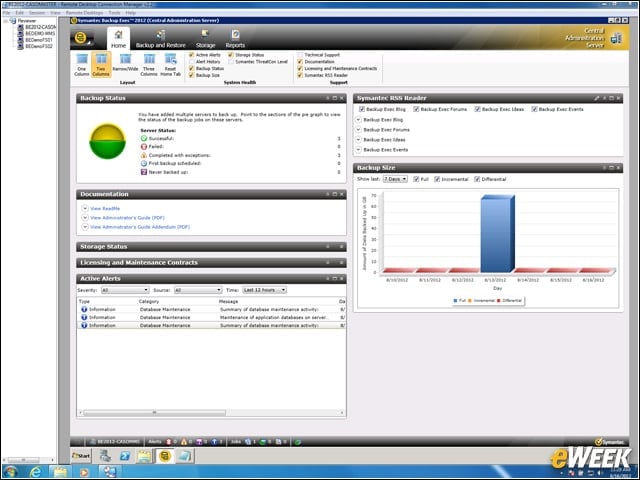Click the Category column header in Active Alerts
The width and height of the screenshot is (640, 480).
tap(149, 301)
